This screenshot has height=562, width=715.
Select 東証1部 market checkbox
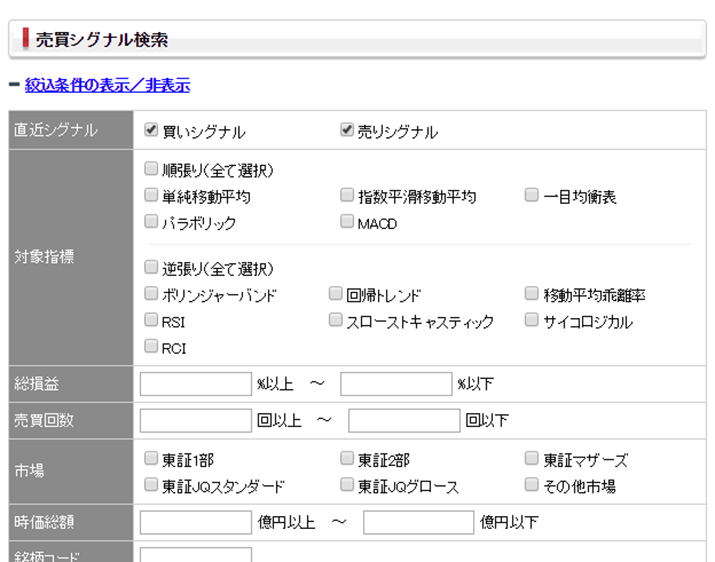click(151, 459)
